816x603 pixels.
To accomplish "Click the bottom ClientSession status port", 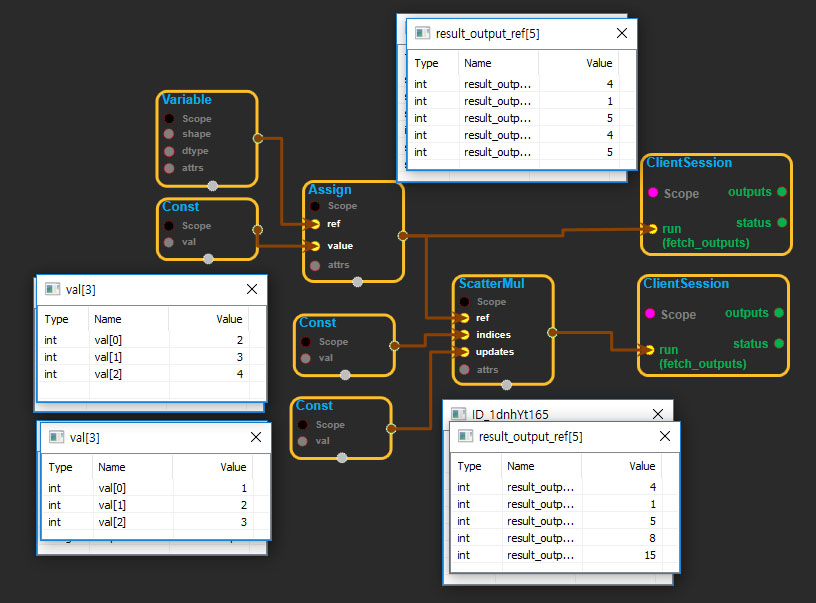I will 778,344.
